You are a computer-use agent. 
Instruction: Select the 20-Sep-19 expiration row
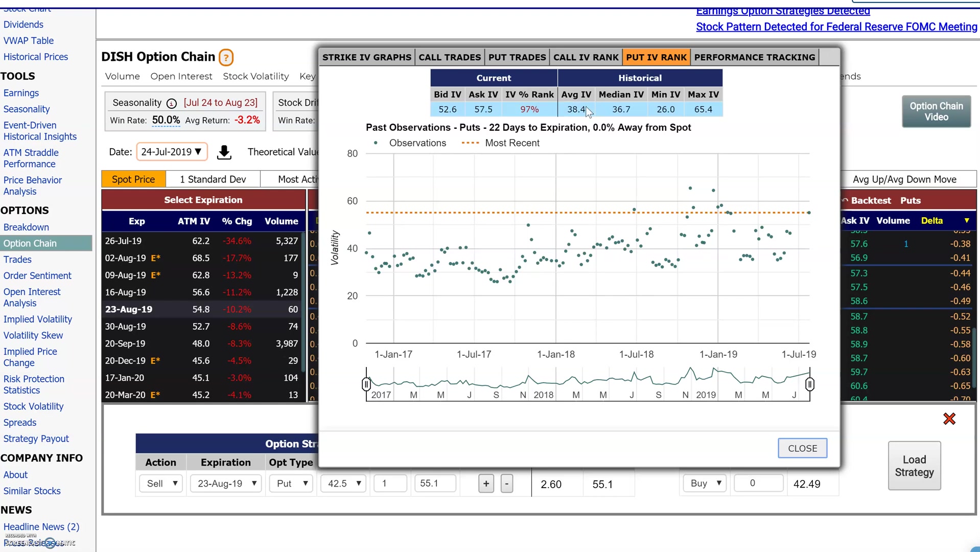pyautogui.click(x=203, y=344)
